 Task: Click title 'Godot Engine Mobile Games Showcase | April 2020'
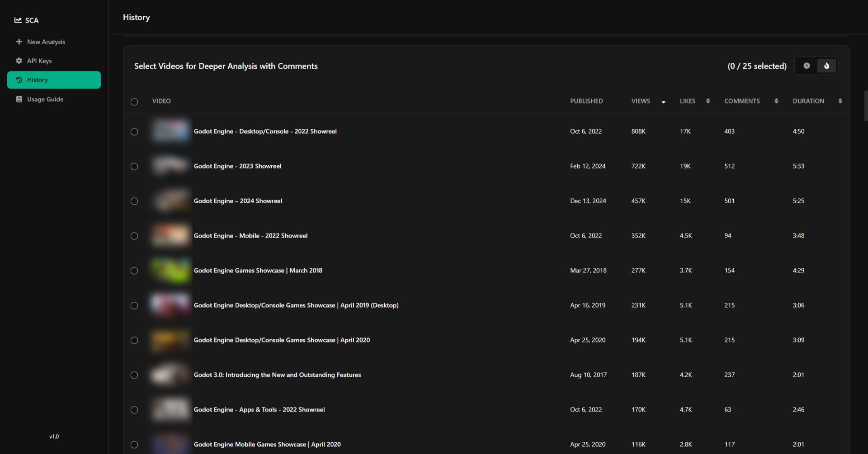267,445
